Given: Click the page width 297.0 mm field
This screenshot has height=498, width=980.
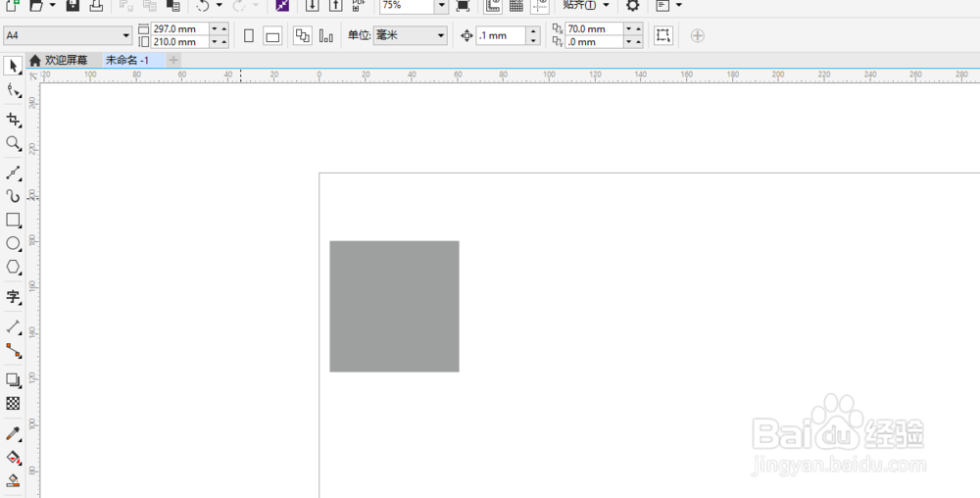Looking at the screenshot, I should click(180, 28).
